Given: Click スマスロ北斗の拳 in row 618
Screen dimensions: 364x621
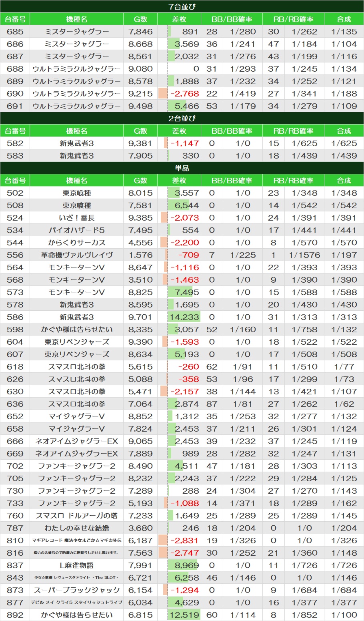Looking at the screenshot, I should point(76,367).
